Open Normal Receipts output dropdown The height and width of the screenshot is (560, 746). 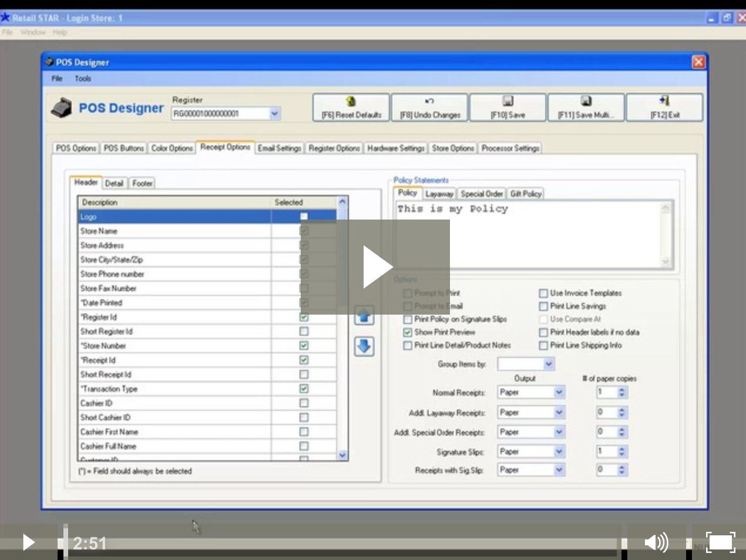(559, 392)
